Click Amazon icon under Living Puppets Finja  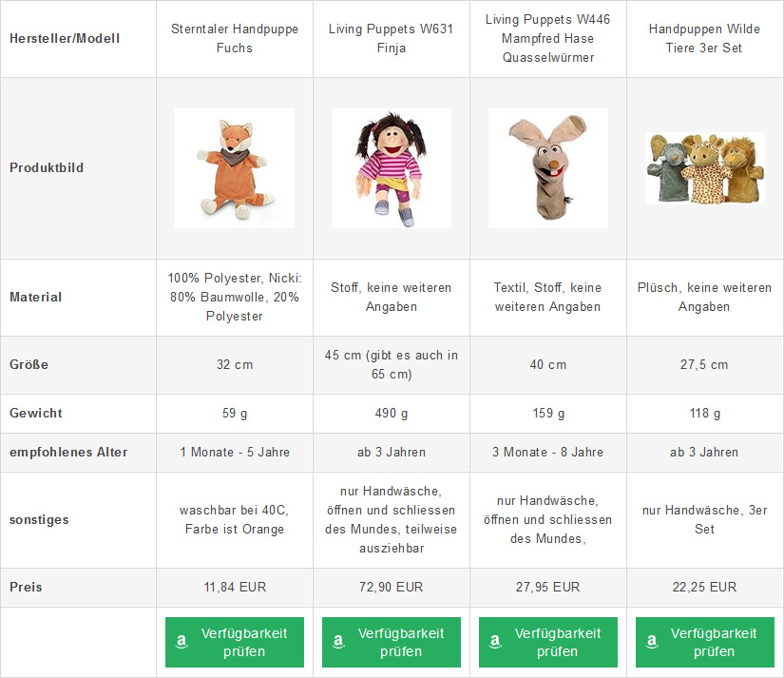(x=338, y=642)
